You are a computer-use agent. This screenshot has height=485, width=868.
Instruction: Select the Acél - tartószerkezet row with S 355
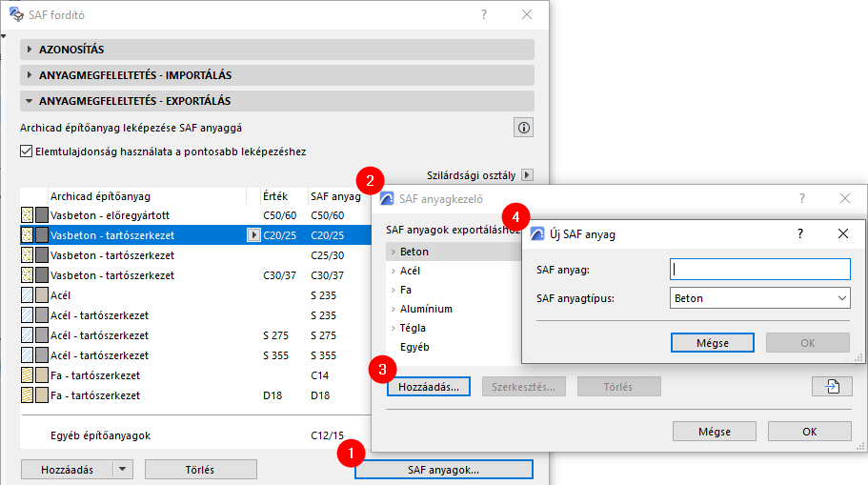[x=195, y=355]
